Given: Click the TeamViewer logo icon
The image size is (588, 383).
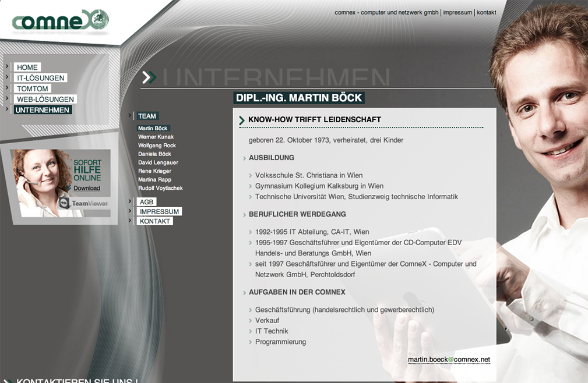Looking at the screenshot, I should click(64, 203).
